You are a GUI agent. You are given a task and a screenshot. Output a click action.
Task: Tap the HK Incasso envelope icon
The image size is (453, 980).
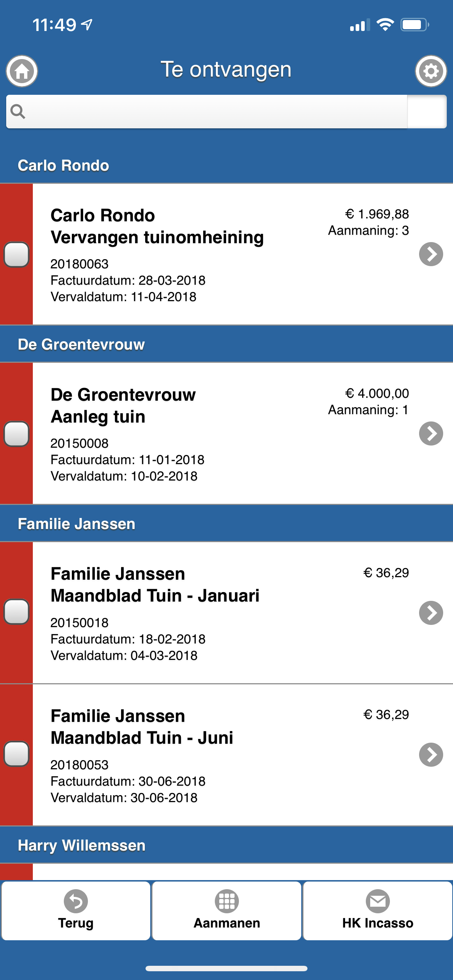[x=377, y=901]
